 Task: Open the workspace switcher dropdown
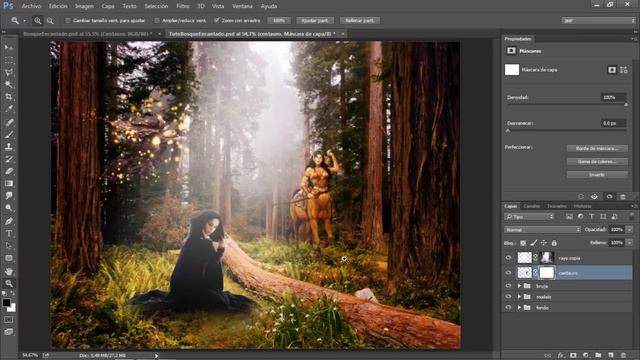[598, 20]
